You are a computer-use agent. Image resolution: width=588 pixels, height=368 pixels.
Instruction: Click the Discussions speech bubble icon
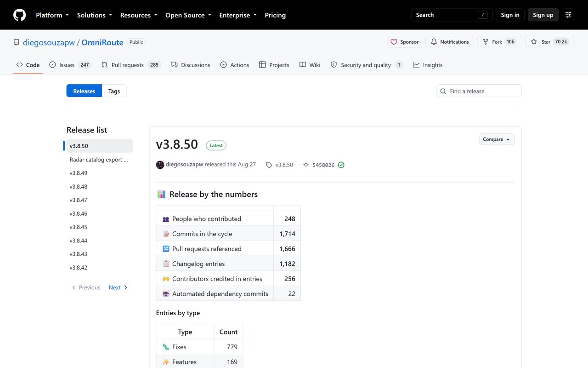coord(174,65)
